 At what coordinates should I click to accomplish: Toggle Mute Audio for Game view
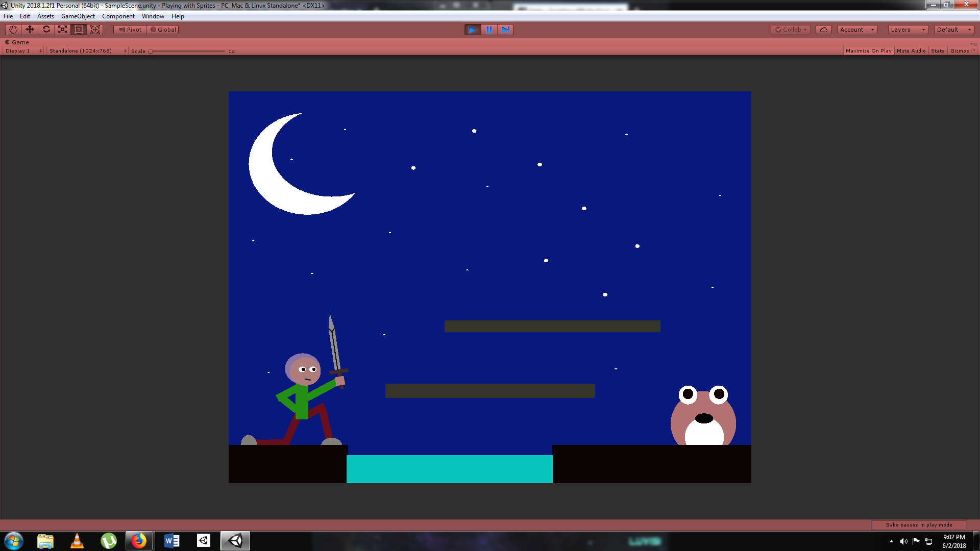click(x=911, y=51)
